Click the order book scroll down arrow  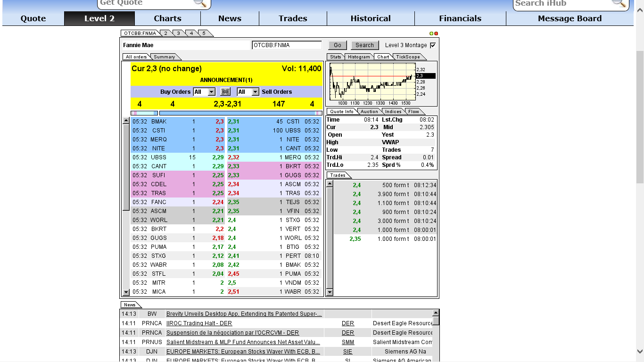pyautogui.click(x=126, y=292)
